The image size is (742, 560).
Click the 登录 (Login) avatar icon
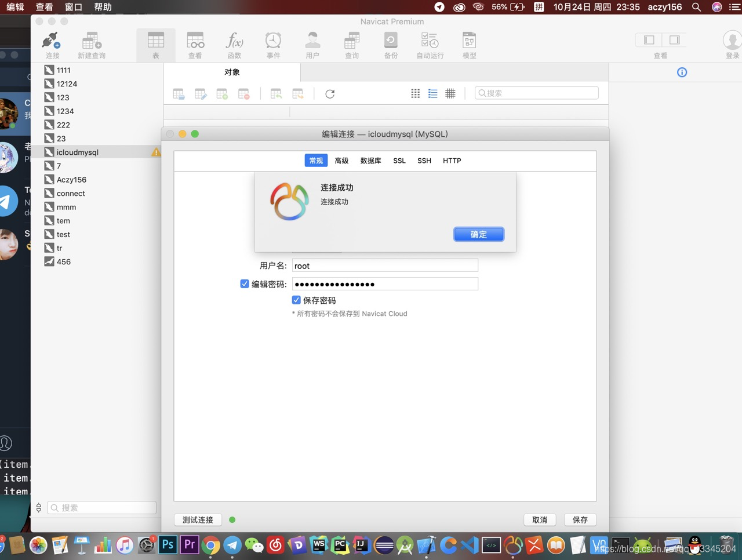tap(732, 45)
